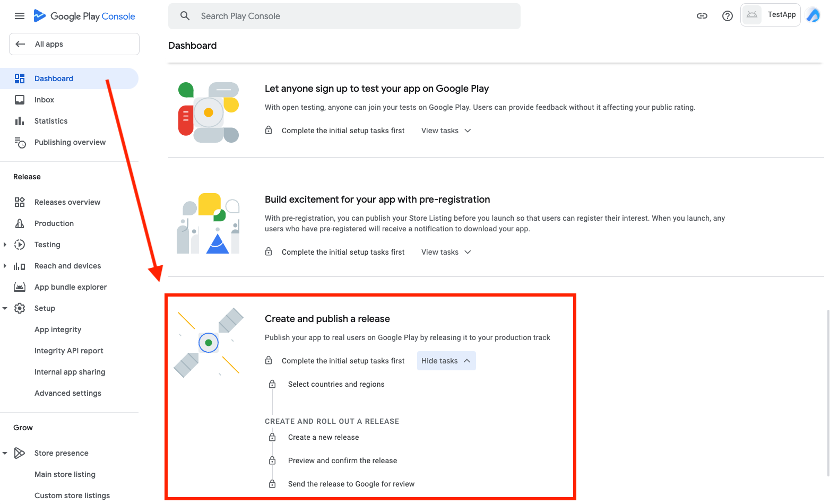Click the App bundle explorer icon
Screen dimensions: 830x504
point(20,287)
